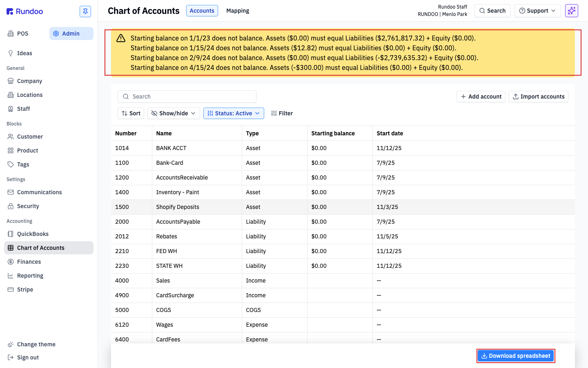Screen dimensions: 588x368
Task: Toggle the sidebar pin icon
Action: [x=85, y=11]
